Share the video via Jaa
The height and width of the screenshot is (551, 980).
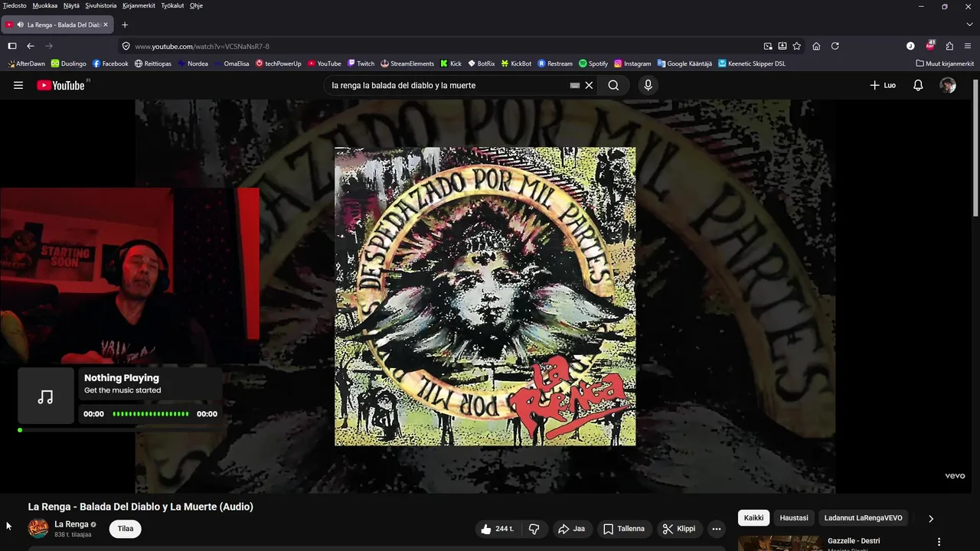tap(571, 529)
